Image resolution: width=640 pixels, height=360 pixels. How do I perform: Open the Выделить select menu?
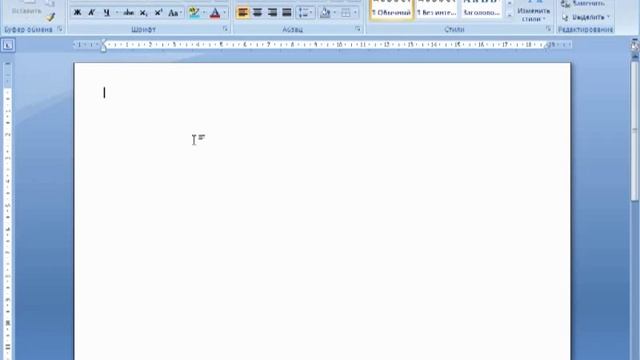pyautogui.click(x=585, y=17)
